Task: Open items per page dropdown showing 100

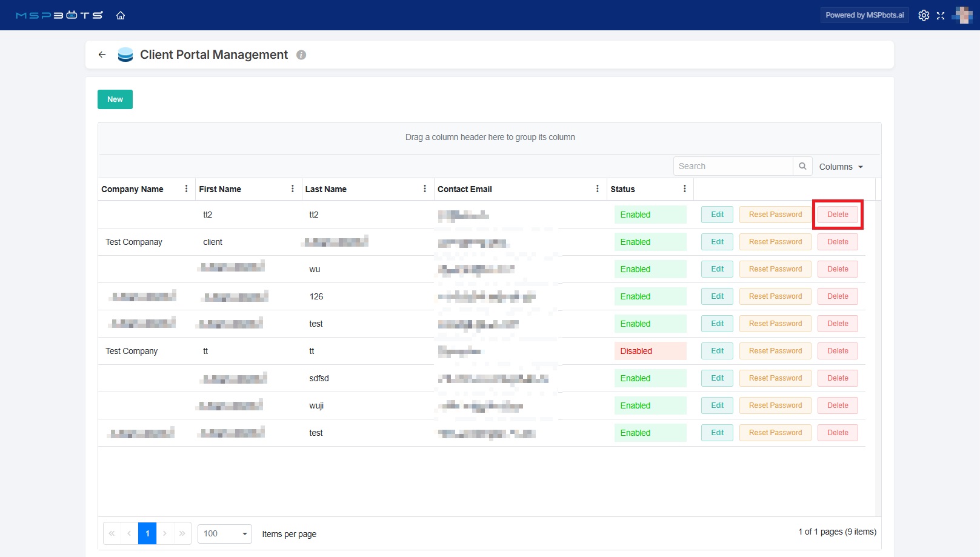Action: [x=224, y=534]
